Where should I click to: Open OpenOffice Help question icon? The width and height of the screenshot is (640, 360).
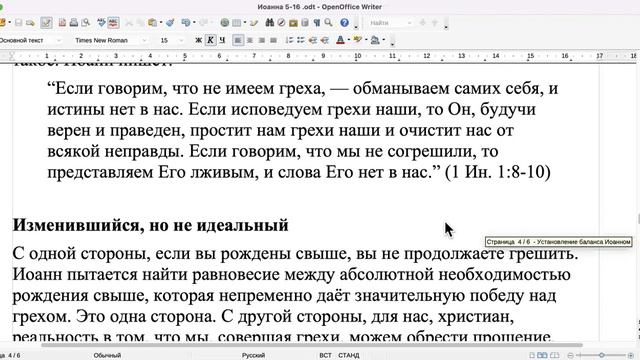pos(344,23)
